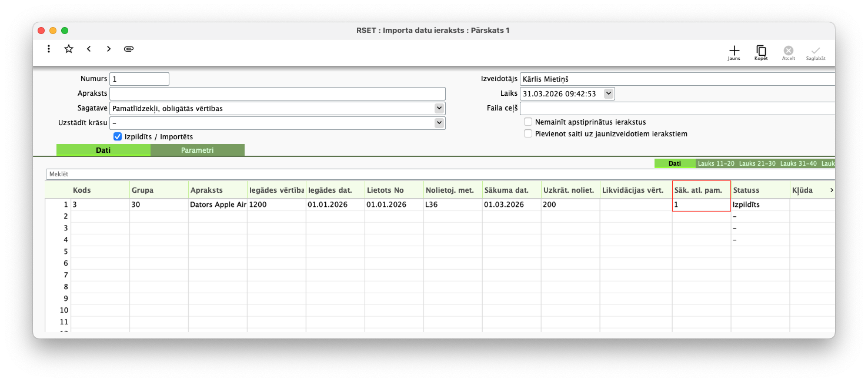Click the Apraksts input field
The image size is (868, 382).
tap(277, 93)
